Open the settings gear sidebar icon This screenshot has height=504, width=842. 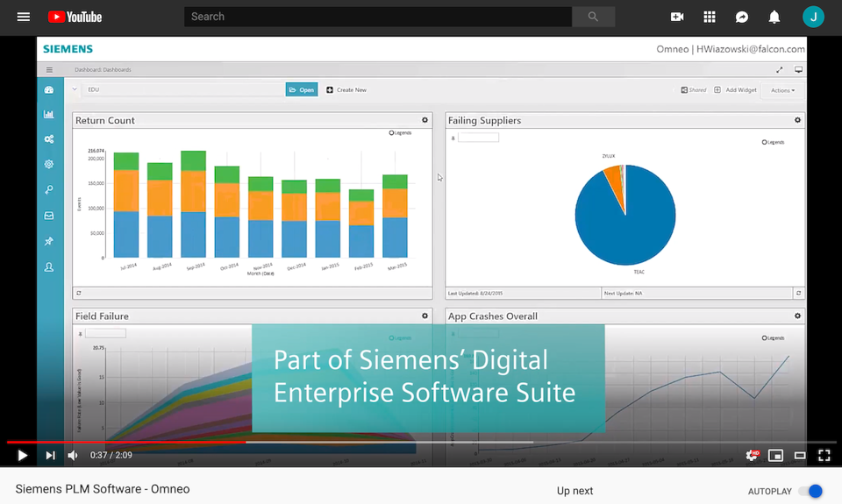(49, 164)
